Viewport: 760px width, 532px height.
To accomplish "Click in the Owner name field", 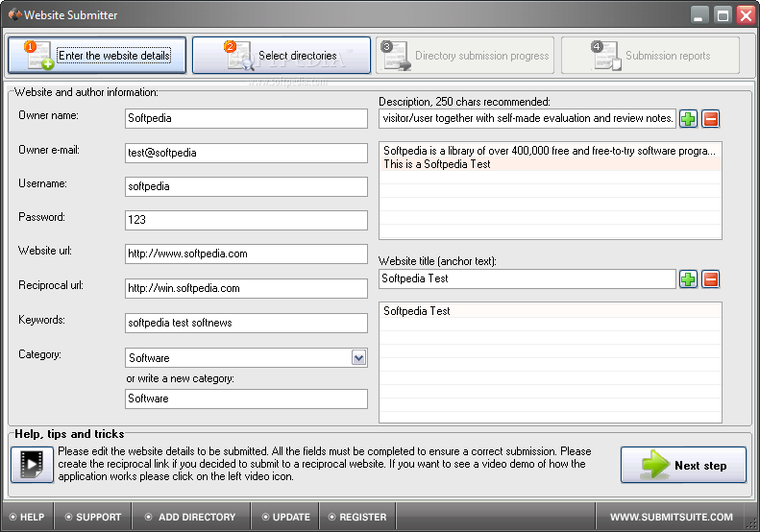I will 246,118.
